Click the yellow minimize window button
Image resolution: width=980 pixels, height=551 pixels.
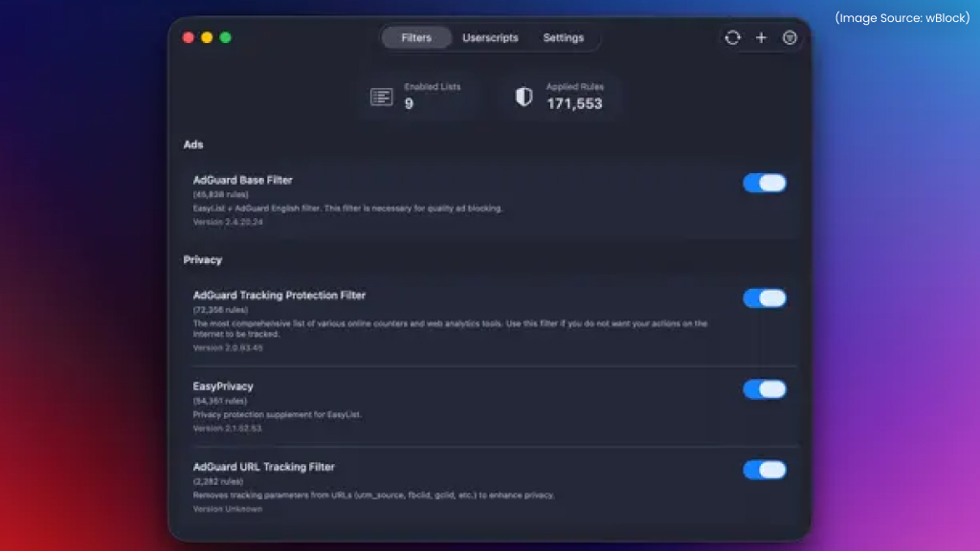click(207, 37)
